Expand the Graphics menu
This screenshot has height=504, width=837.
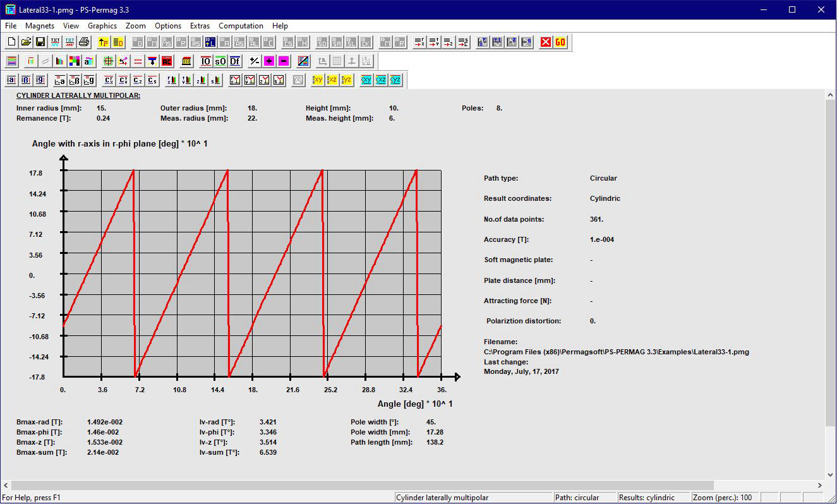pyautogui.click(x=102, y=26)
